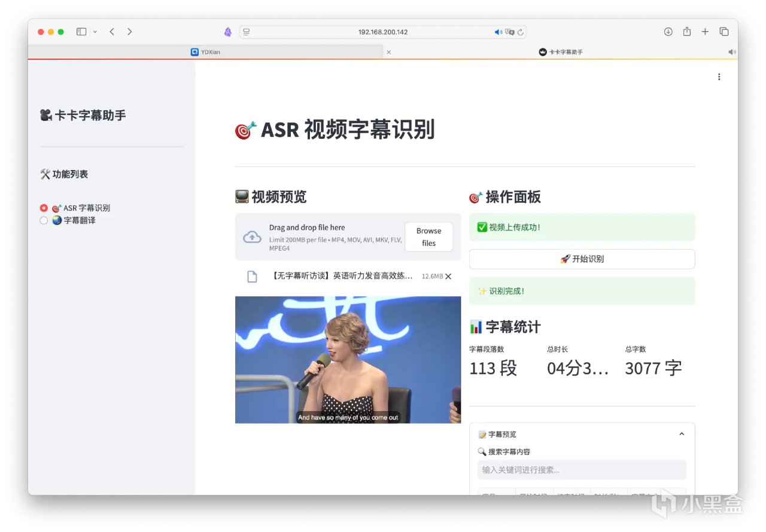Click the translate icon in the address bar

click(509, 32)
